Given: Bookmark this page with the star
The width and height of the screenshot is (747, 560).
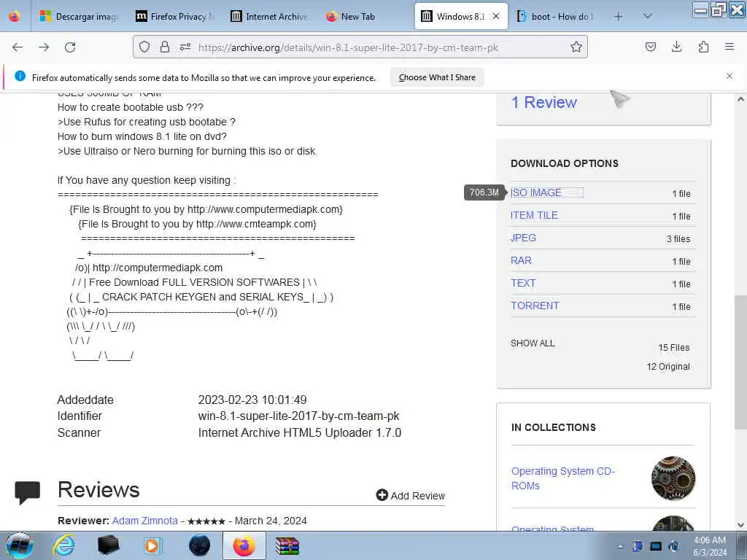Looking at the screenshot, I should 576,47.
